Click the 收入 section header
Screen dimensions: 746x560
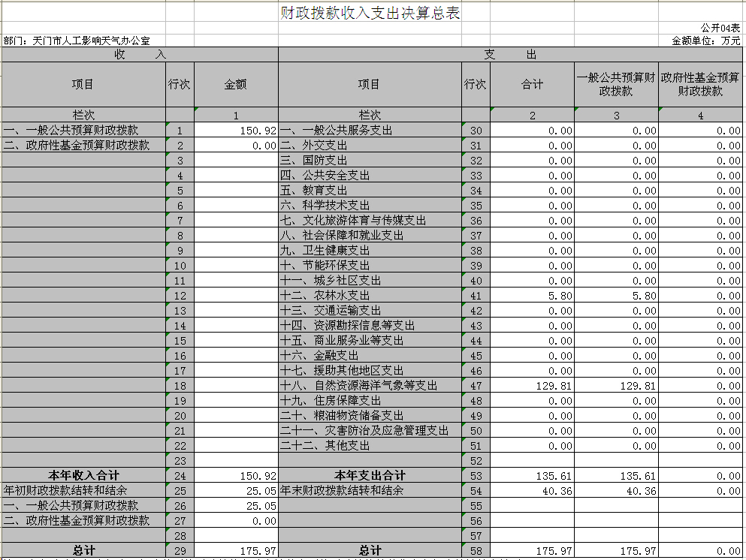tap(140, 54)
